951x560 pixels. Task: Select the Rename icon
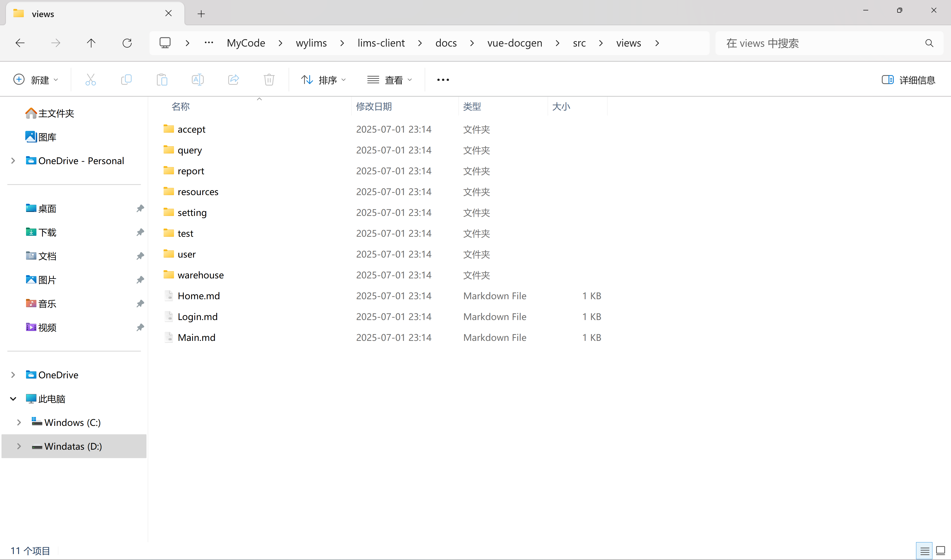point(197,80)
